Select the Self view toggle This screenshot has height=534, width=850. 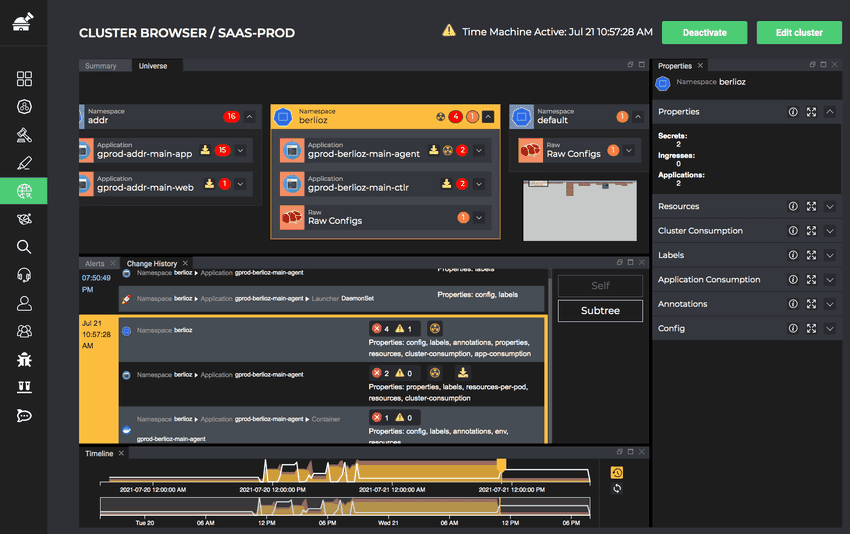600,286
